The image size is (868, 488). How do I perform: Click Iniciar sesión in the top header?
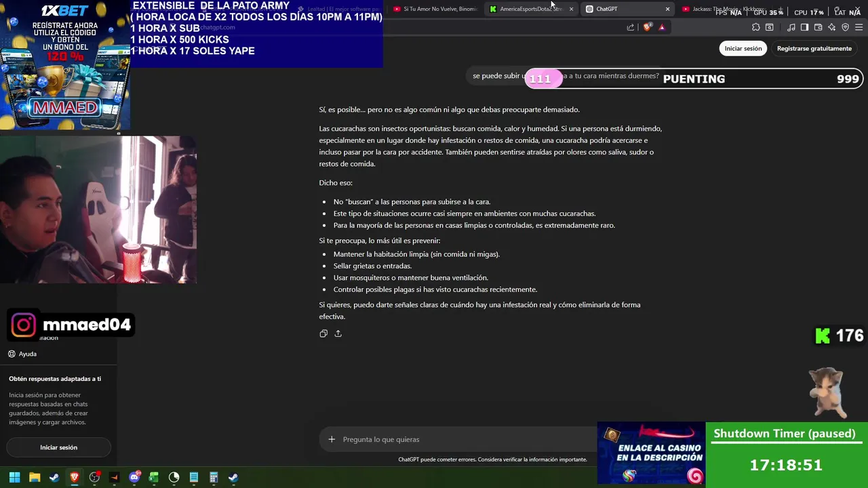pos(743,48)
